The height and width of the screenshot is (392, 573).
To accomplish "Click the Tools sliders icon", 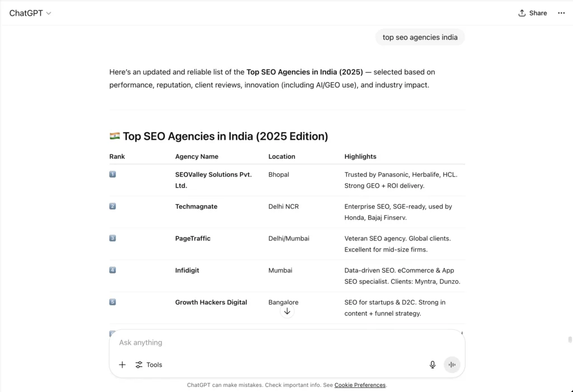I will tap(139, 365).
